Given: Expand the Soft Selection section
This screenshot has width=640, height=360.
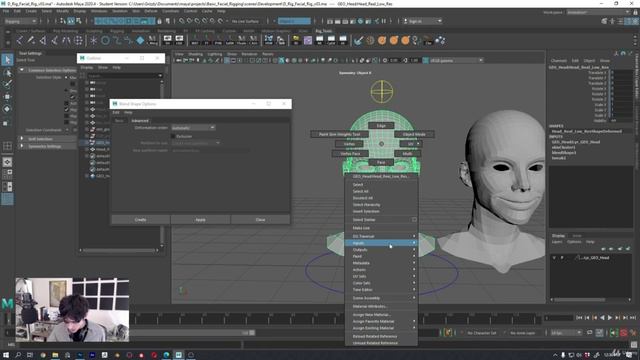Looking at the screenshot, I should (22, 139).
